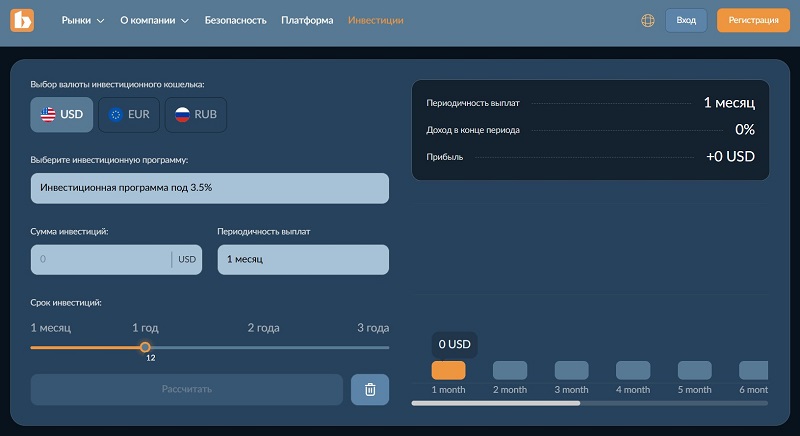Open the Периодичность выплат dropdown

302,259
